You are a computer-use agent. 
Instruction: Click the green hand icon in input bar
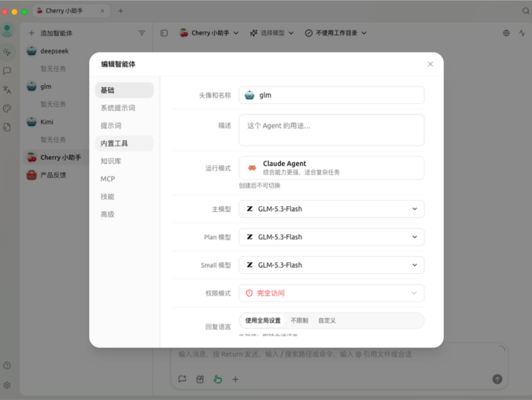[218, 380]
